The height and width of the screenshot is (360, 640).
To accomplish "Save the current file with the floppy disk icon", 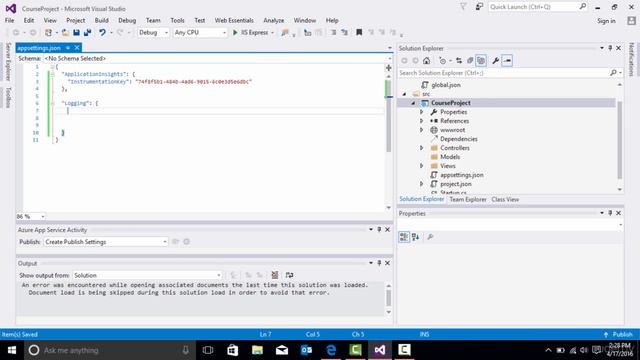I will [76, 33].
